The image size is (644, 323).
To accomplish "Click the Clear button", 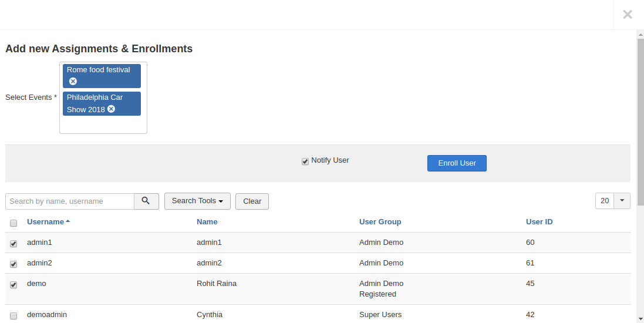I will tap(252, 201).
